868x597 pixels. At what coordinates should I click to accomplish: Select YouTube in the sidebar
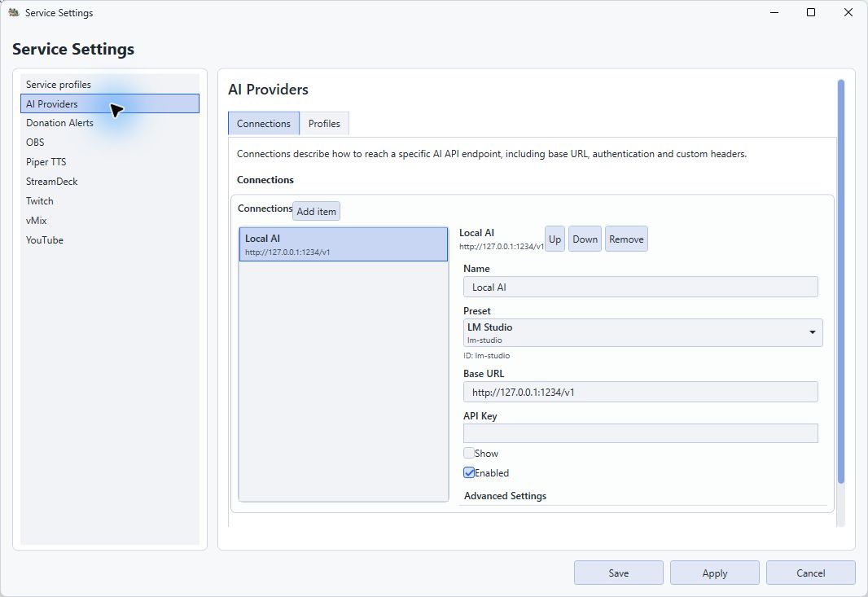[x=110, y=239]
